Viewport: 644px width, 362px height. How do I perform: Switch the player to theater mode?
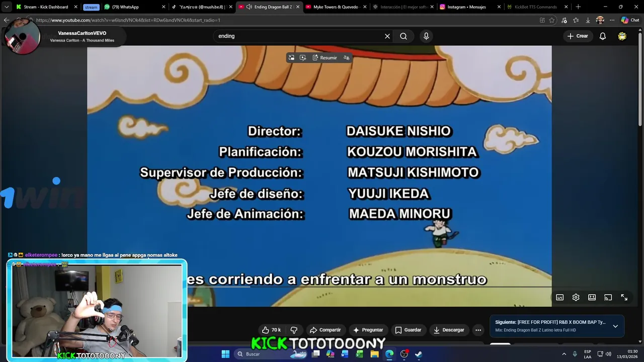tap(592, 297)
